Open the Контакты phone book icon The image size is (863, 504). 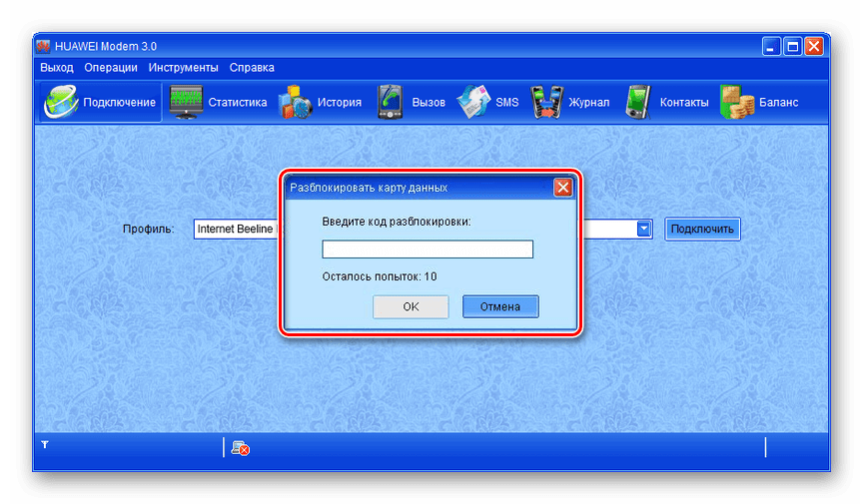(x=638, y=102)
